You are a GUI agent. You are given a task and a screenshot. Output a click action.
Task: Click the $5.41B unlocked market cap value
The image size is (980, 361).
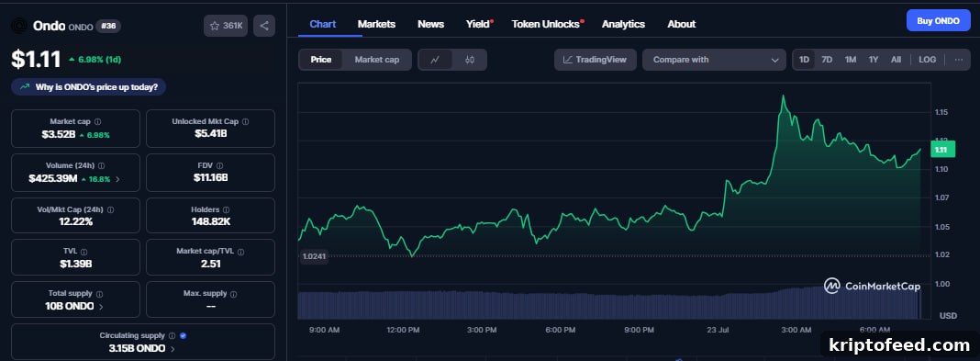coord(211,134)
